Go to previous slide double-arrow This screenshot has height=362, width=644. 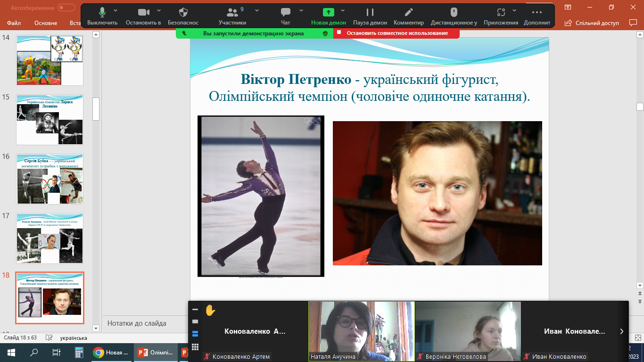[640, 294]
